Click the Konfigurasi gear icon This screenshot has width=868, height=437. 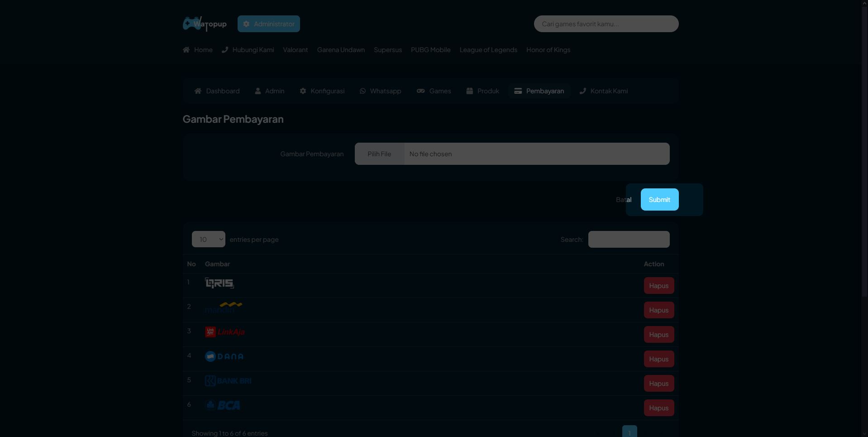(x=303, y=91)
